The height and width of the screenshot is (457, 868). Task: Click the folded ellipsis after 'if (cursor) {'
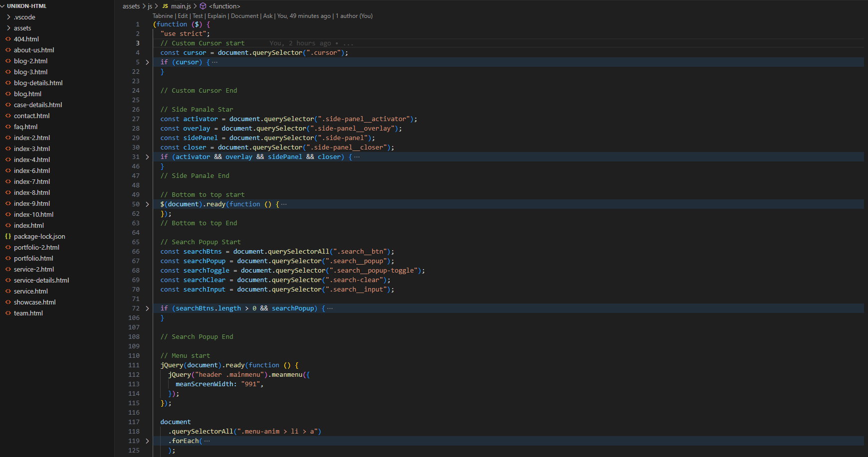point(215,62)
